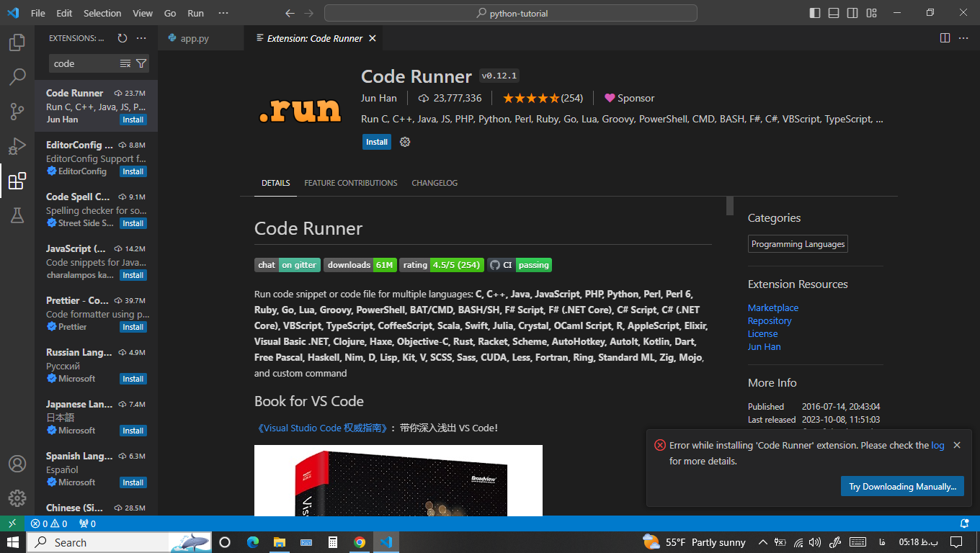This screenshot has height=553, width=980.
Task: Open the Run menu
Action: click(195, 13)
